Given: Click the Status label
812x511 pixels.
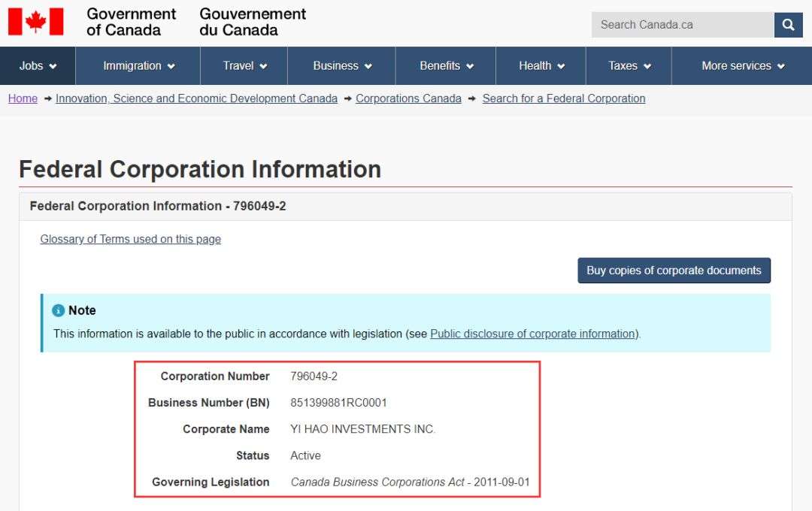Looking at the screenshot, I should tap(253, 455).
